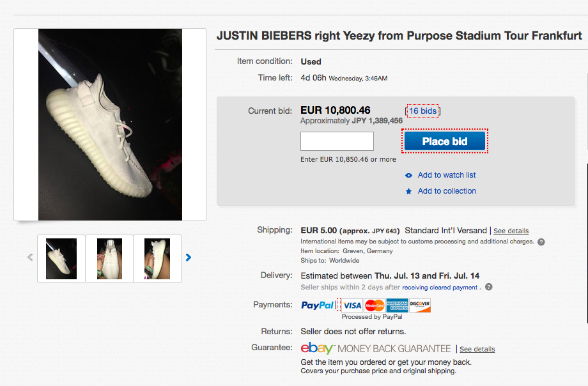Viewport: 588px width, 386px height.
Task: Add item to watch list
Action: 447,175
